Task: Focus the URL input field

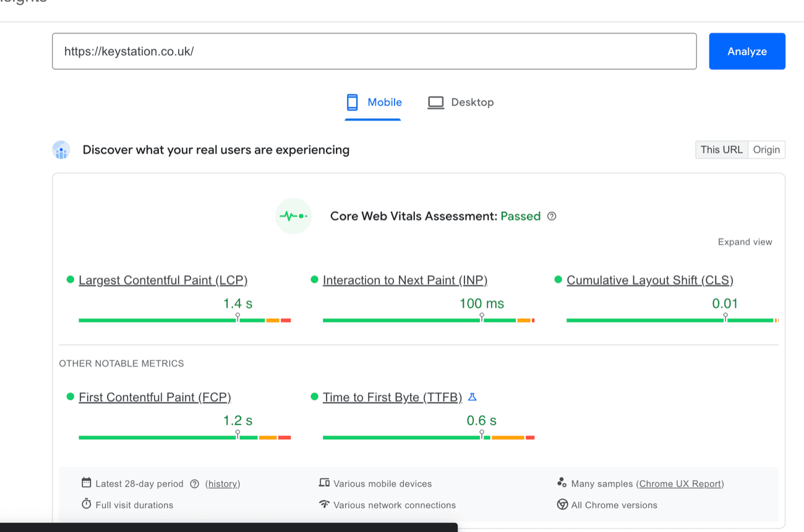Action: [x=374, y=51]
